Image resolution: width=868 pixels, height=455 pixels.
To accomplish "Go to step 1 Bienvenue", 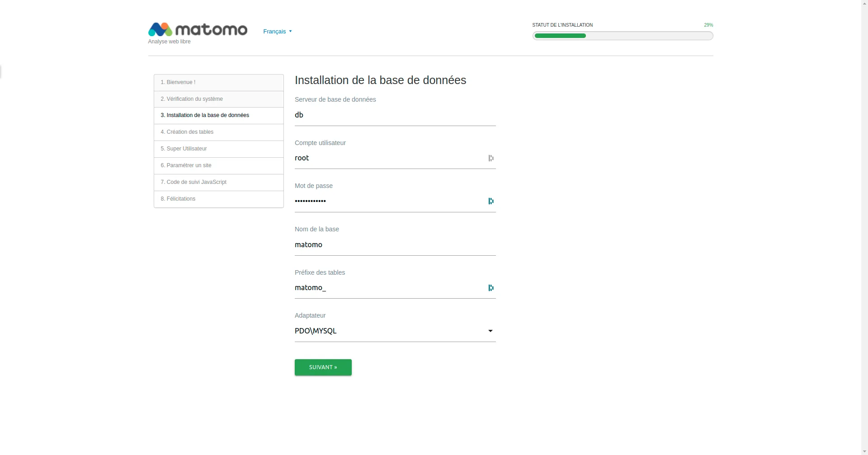I will [218, 82].
